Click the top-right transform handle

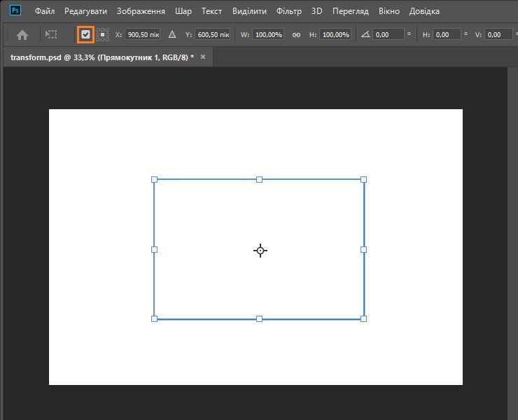coord(363,179)
